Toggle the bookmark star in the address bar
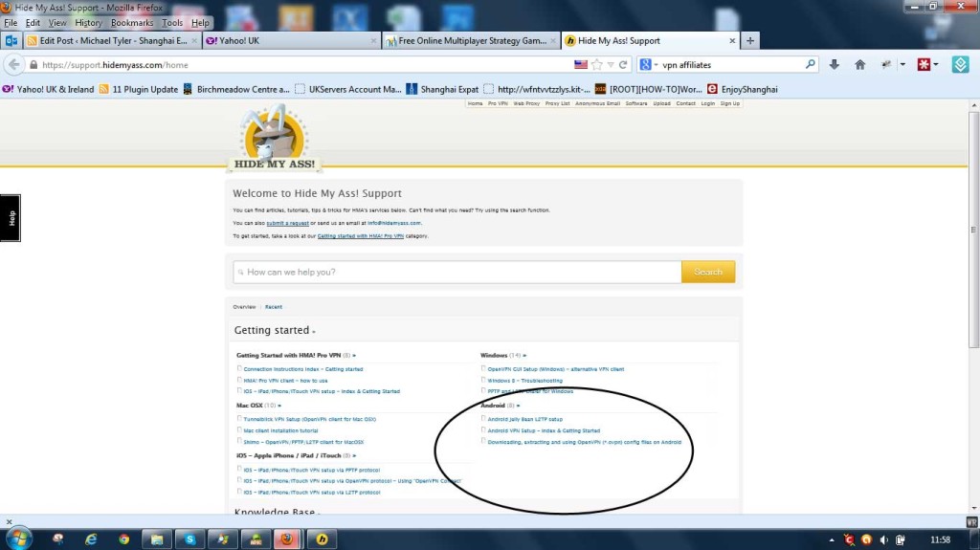This screenshot has width=980, height=550. (597, 65)
